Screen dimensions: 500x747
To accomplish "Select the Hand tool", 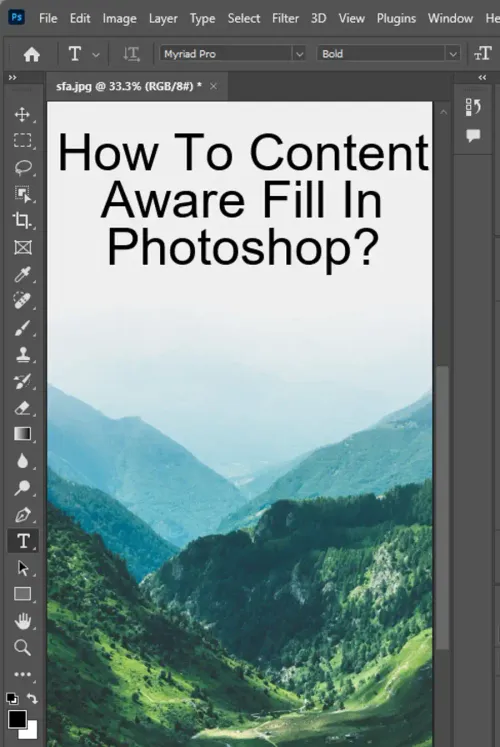I will point(22,621).
